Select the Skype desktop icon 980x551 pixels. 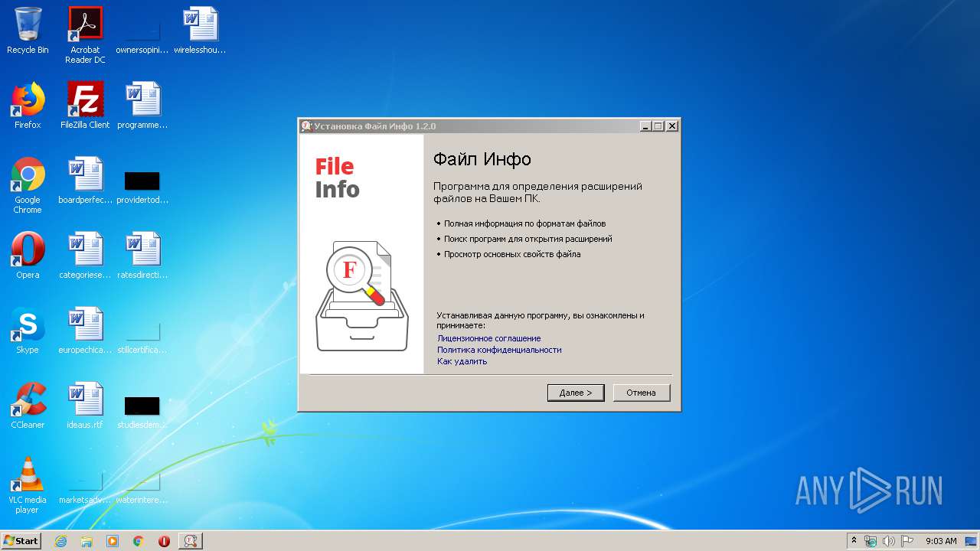(28, 331)
